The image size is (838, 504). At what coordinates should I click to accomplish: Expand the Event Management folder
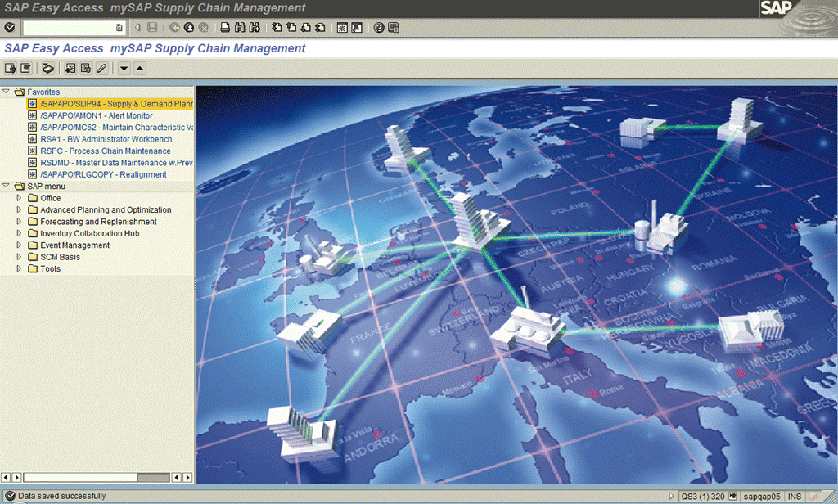point(19,245)
